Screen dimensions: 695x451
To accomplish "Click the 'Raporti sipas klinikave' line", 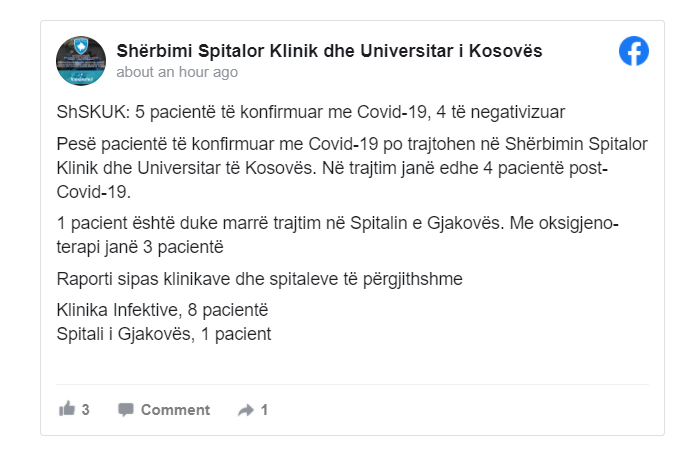I will [x=259, y=278].
